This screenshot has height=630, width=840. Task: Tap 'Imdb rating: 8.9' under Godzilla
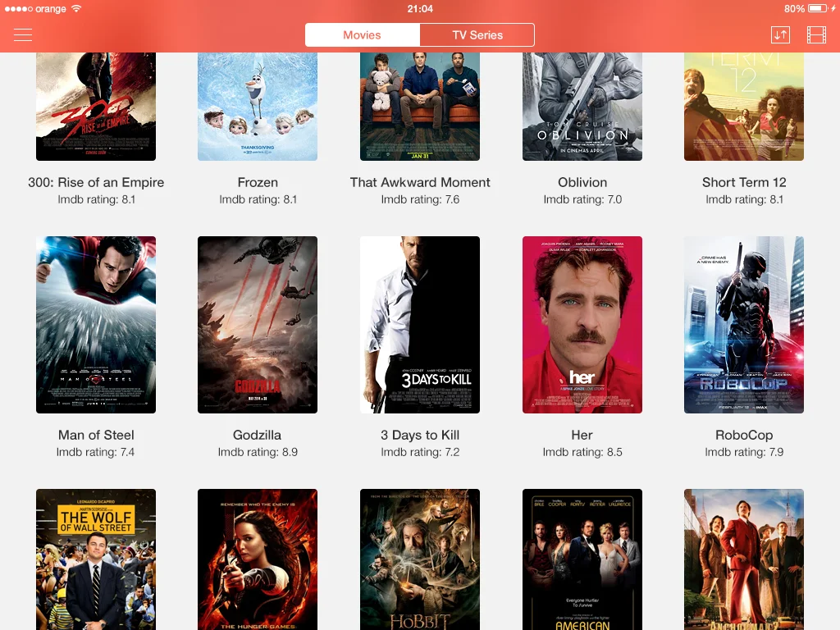click(x=258, y=452)
